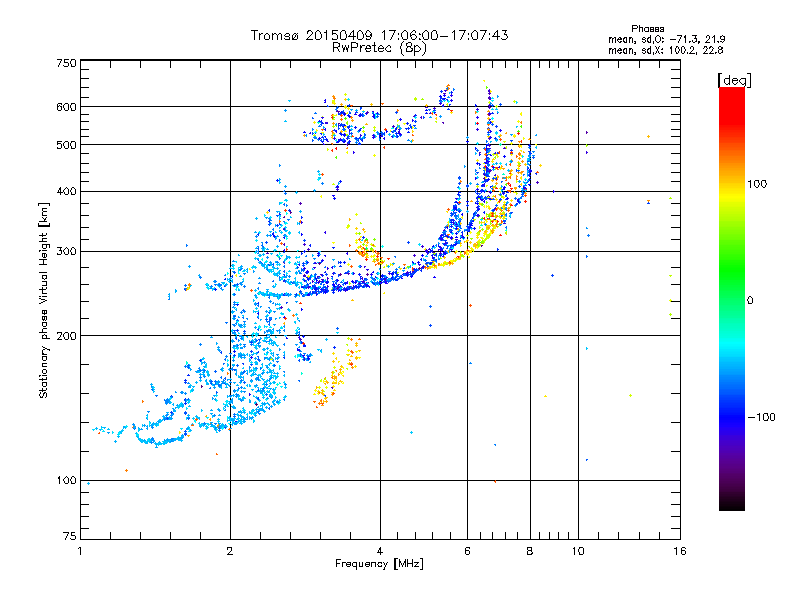Click the x-axis tick label '8'
The height and width of the screenshot is (600, 800).
530,551
